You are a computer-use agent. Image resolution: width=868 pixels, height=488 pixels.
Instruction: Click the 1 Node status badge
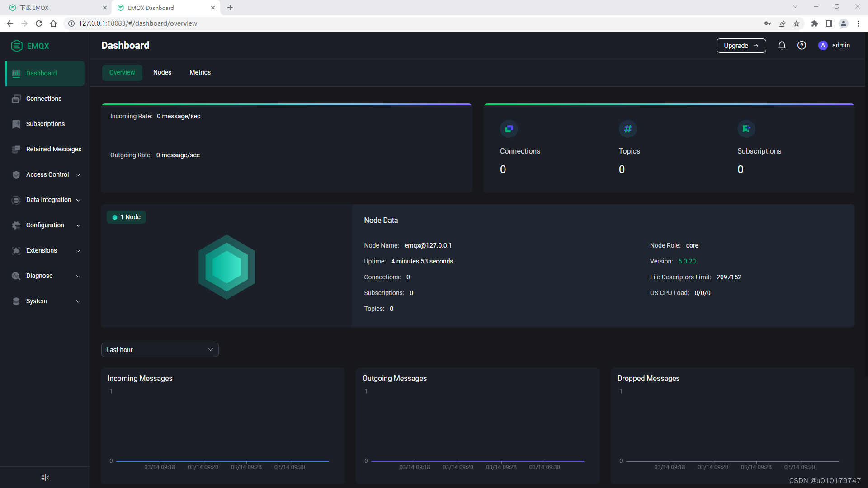[127, 217]
